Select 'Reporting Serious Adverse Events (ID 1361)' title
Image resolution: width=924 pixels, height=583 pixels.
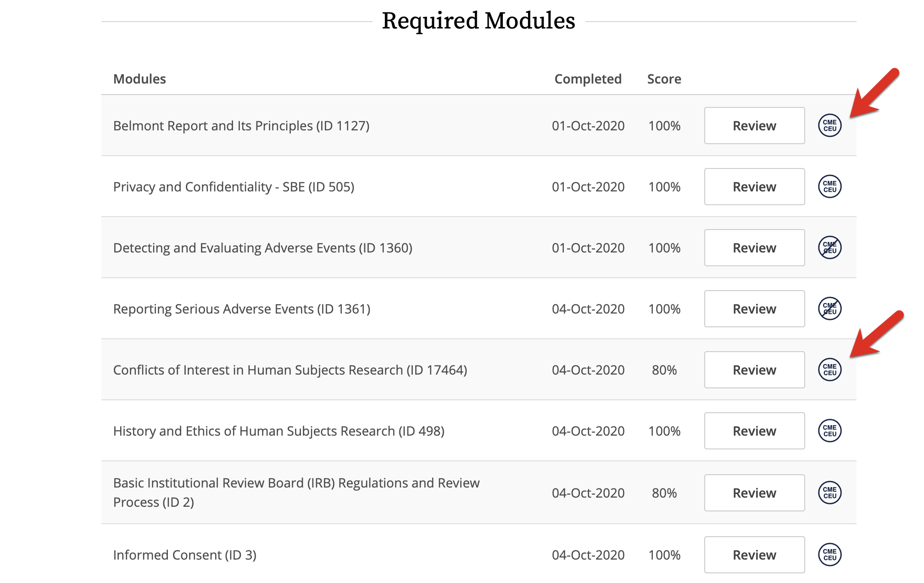tap(242, 309)
